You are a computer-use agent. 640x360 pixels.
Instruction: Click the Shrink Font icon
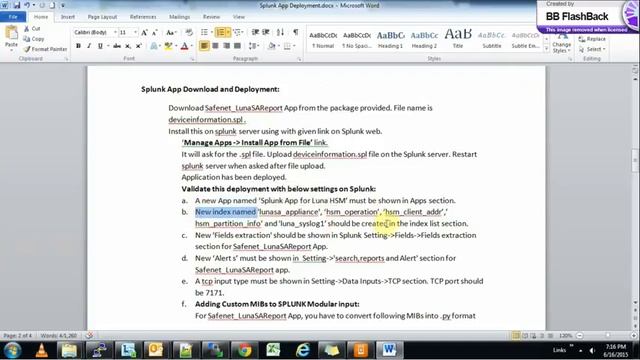[x=155, y=32]
